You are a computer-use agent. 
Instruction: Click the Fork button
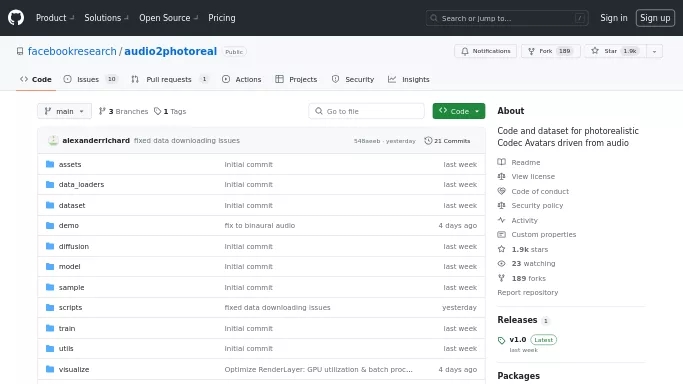pyautogui.click(x=551, y=51)
